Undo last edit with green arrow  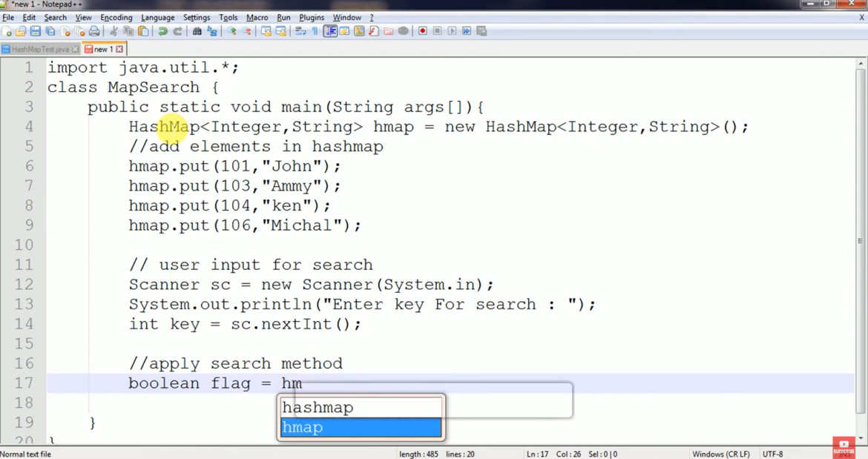tap(162, 31)
